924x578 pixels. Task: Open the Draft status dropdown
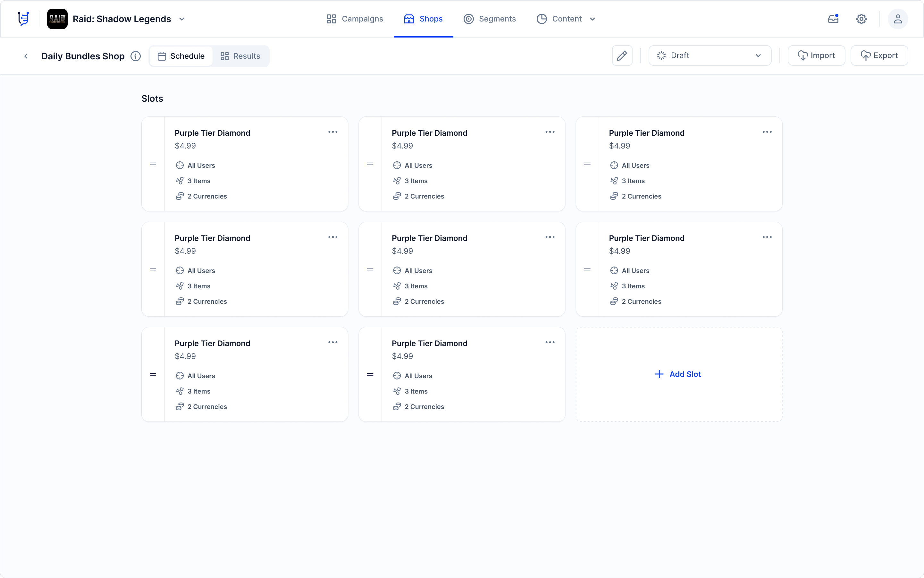point(710,55)
